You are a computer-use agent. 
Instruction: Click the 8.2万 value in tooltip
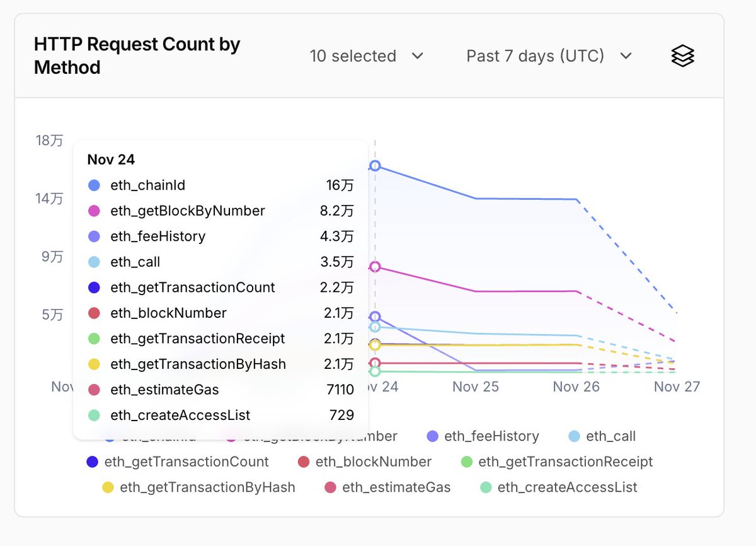pos(337,211)
